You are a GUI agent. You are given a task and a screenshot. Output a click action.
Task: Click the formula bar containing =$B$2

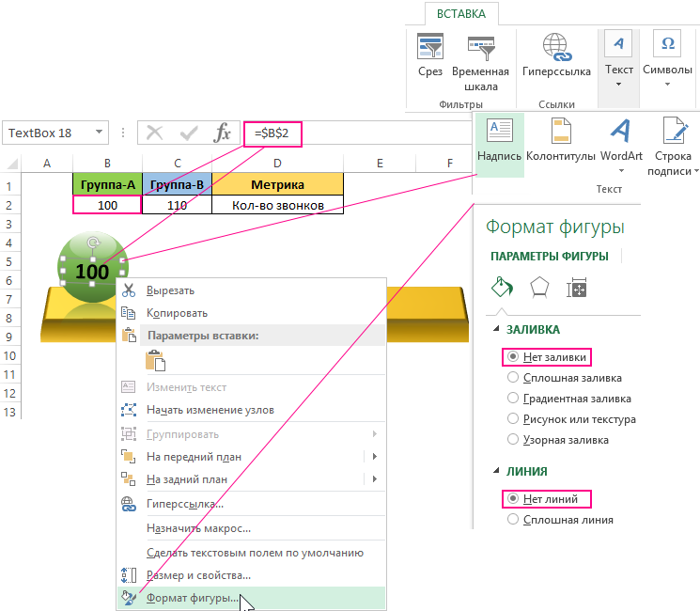[x=357, y=133]
